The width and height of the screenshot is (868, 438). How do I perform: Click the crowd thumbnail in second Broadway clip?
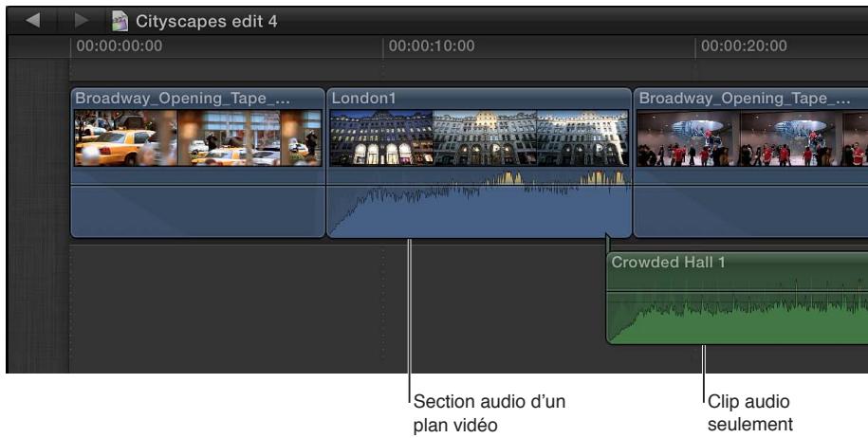click(x=688, y=137)
